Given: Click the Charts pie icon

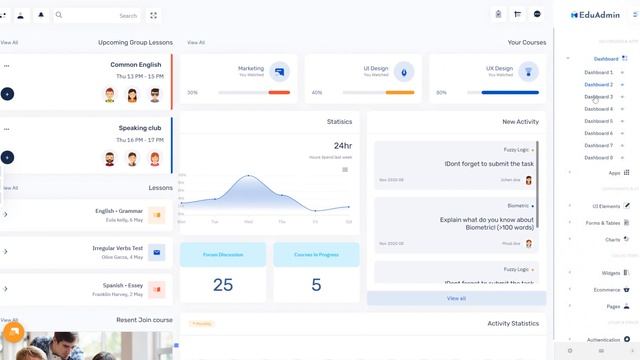Looking at the screenshot, I should (x=627, y=239).
